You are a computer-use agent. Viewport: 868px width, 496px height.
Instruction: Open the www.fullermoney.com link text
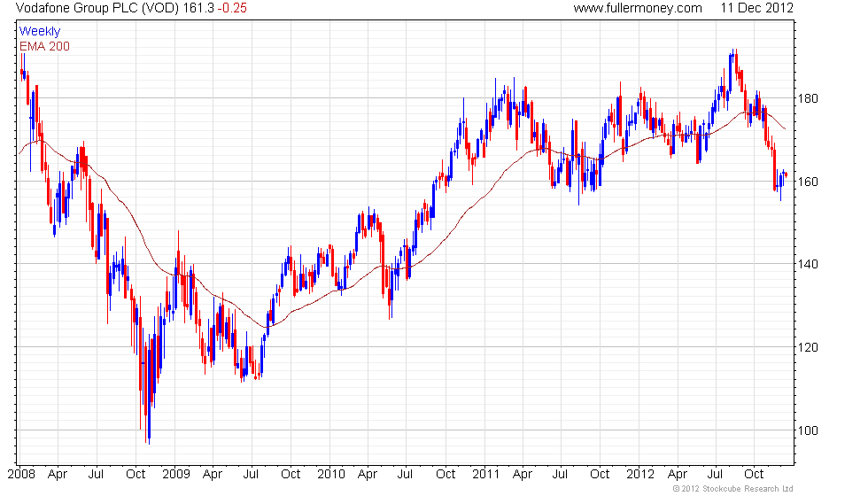point(638,8)
